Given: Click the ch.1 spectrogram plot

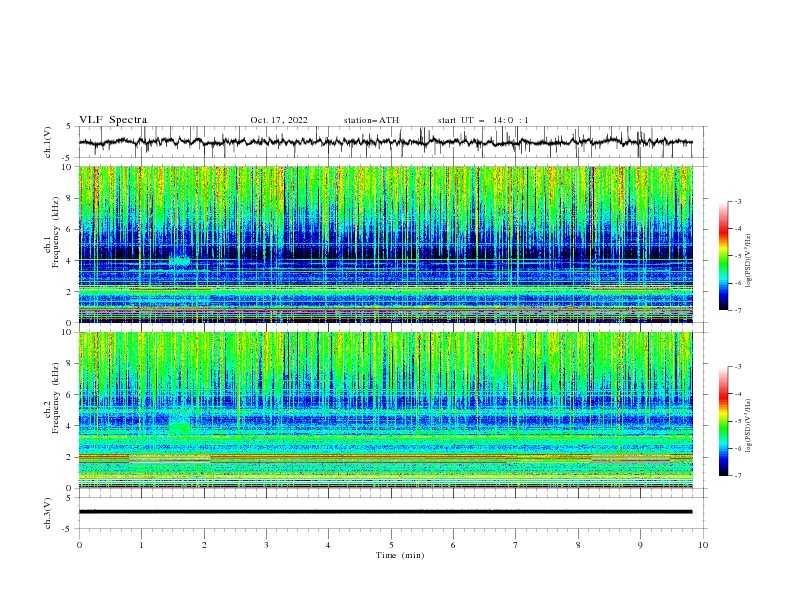Looking at the screenshot, I should pos(386,244).
